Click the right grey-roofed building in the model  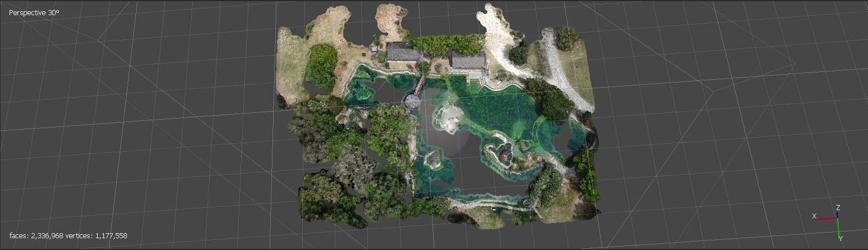pyautogui.click(x=469, y=60)
